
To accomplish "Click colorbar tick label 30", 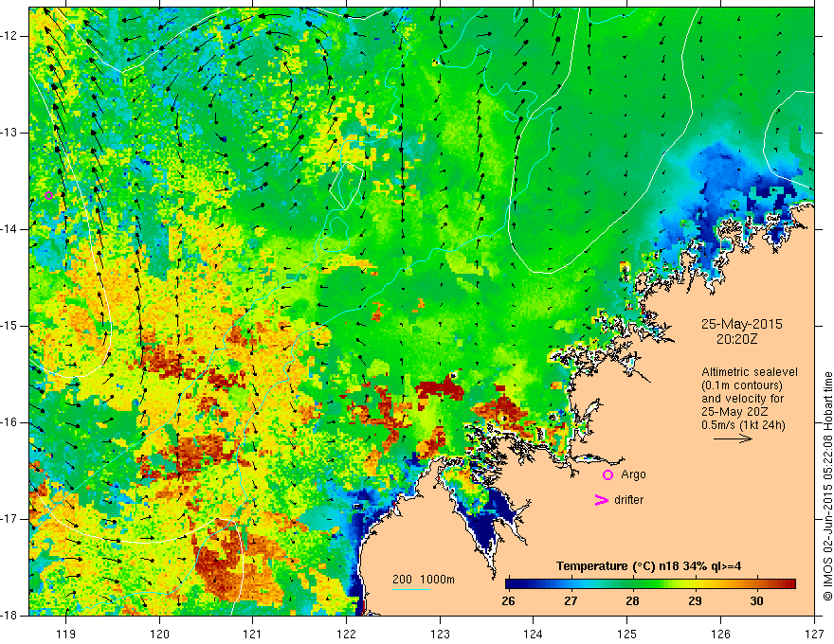I will pos(757,601).
